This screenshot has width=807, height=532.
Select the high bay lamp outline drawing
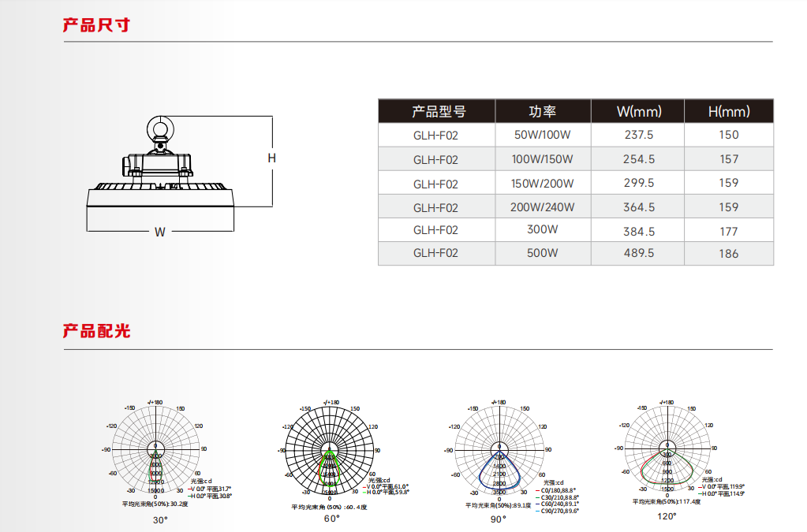click(x=162, y=173)
